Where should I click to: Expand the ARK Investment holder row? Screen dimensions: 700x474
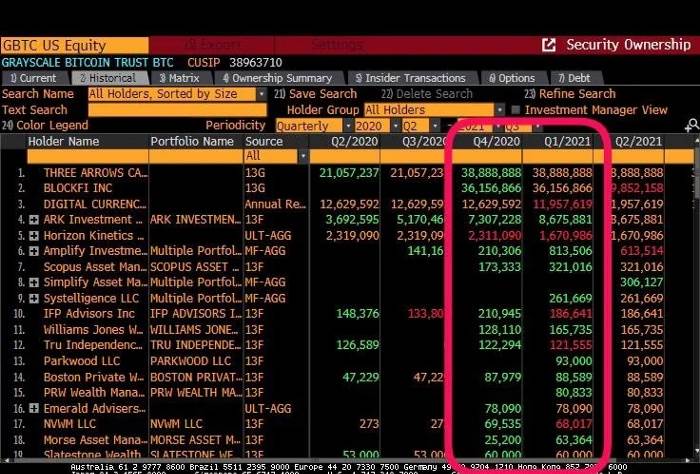coord(34,220)
